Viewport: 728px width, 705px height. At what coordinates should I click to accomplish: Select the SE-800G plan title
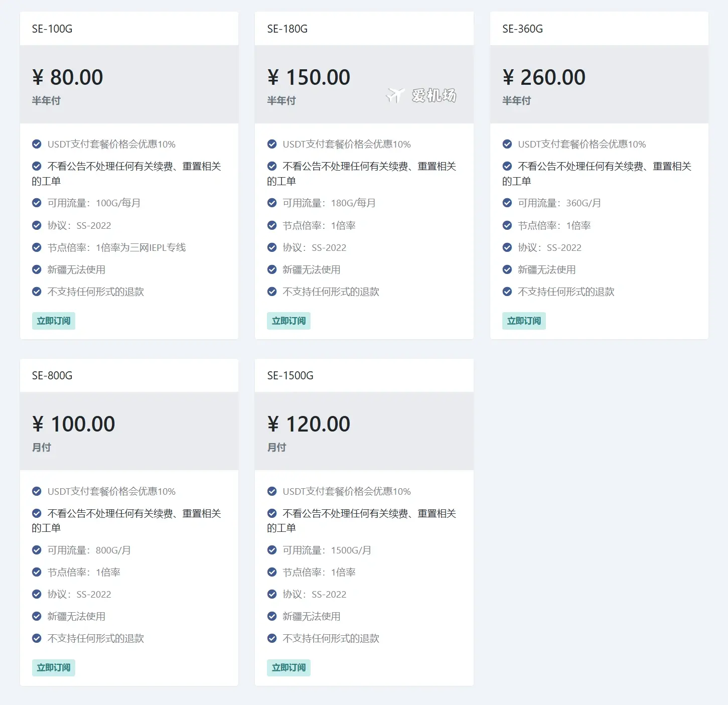[x=52, y=376]
